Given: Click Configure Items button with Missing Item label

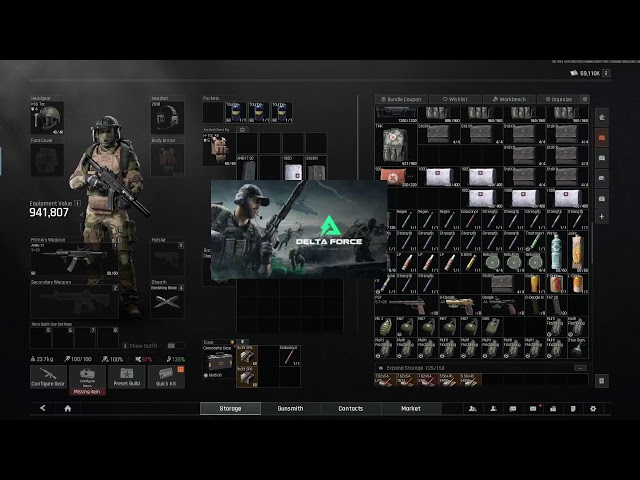Looking at the screenshot, I should tap(87, 380).
